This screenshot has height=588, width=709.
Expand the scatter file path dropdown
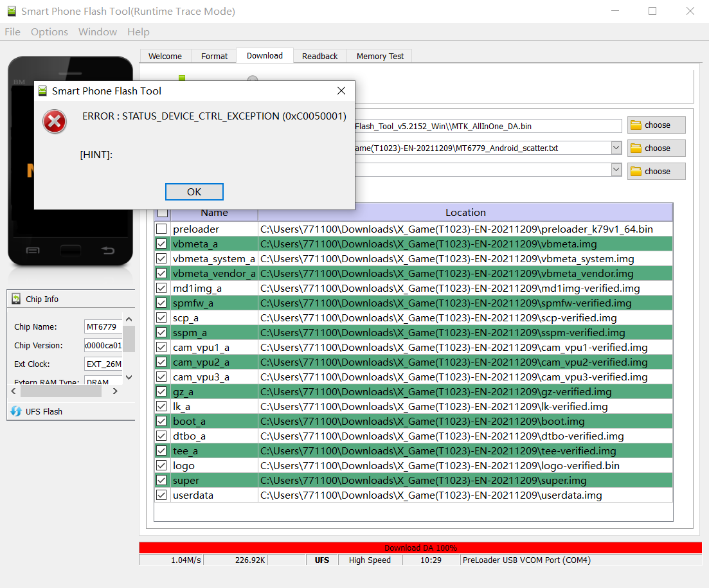pyautogui.click(x=616, y=148)
